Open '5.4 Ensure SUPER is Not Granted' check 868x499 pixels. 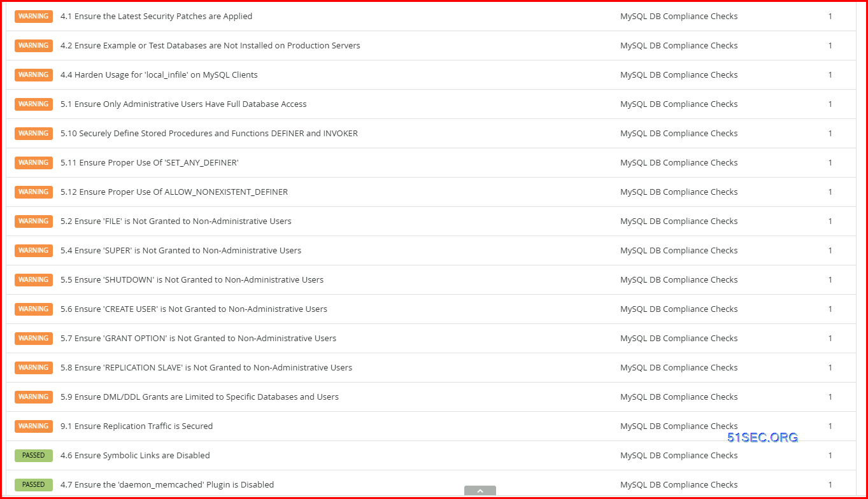[x=181, y=251]
